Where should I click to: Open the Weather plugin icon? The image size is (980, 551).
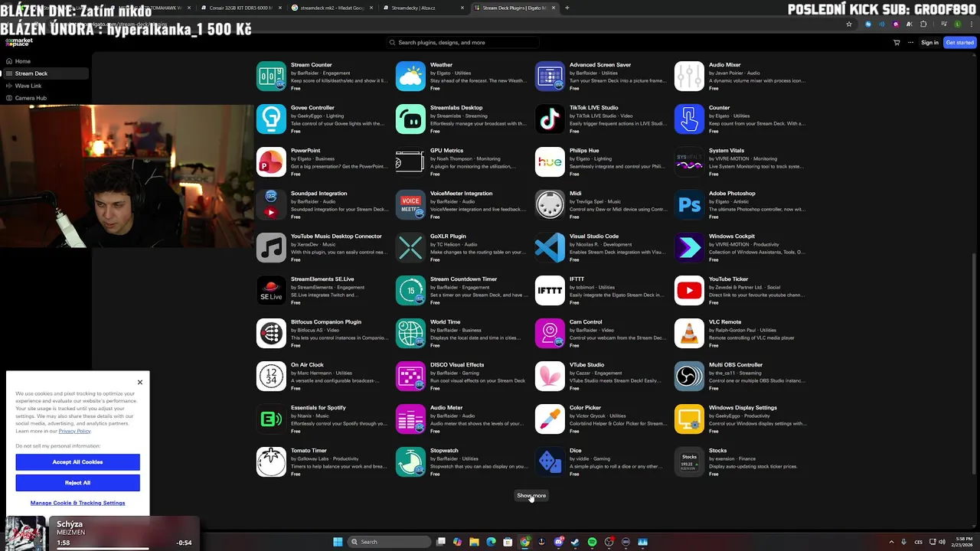[x=410, y=76]
